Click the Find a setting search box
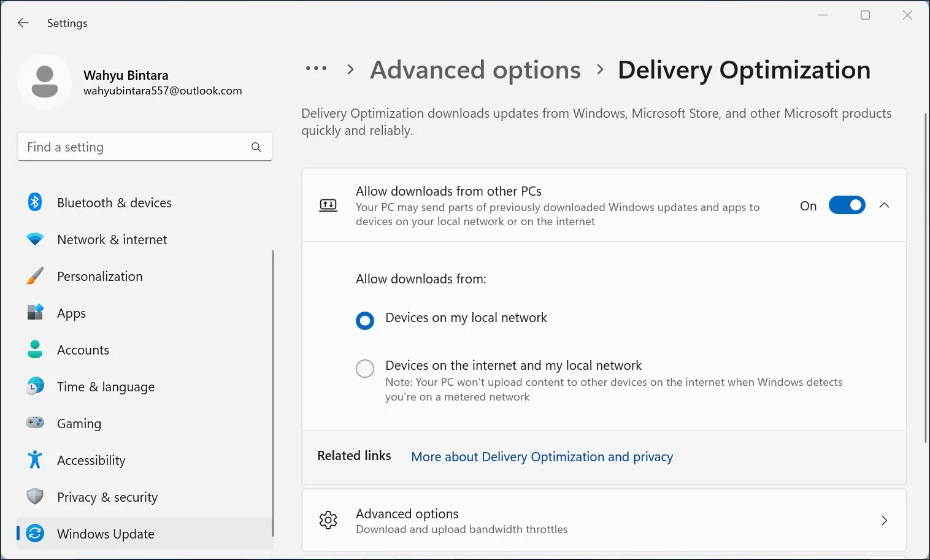930x560 pixels. tap(135, 147)
